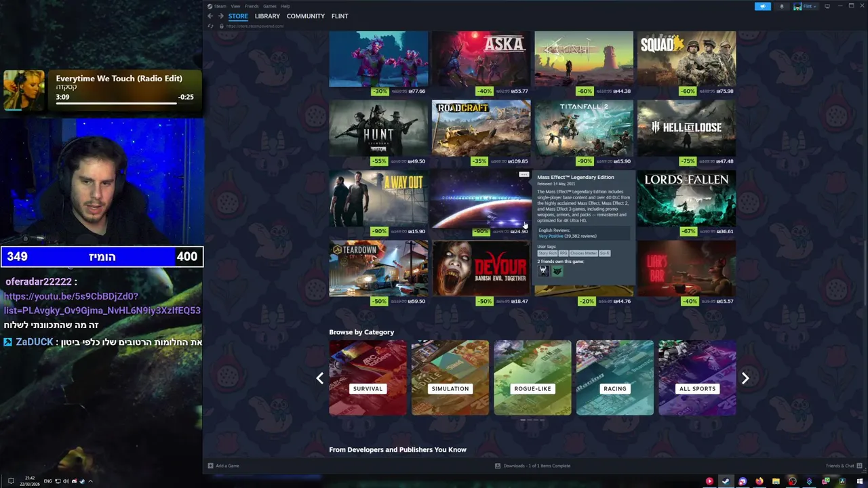Image resolution: width=868 pixels, height=488 pixels.
Task: Open the Games menu
Action: coord(270,6)
